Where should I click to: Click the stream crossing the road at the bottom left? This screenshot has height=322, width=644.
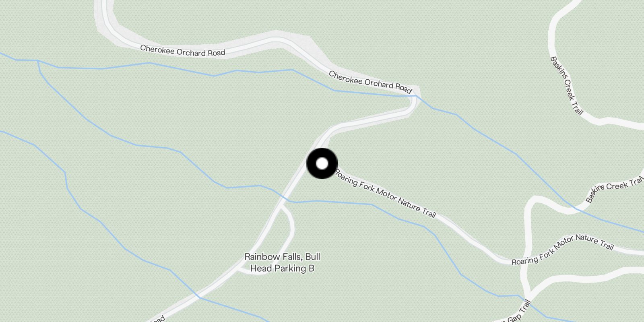tap(199, 297)
